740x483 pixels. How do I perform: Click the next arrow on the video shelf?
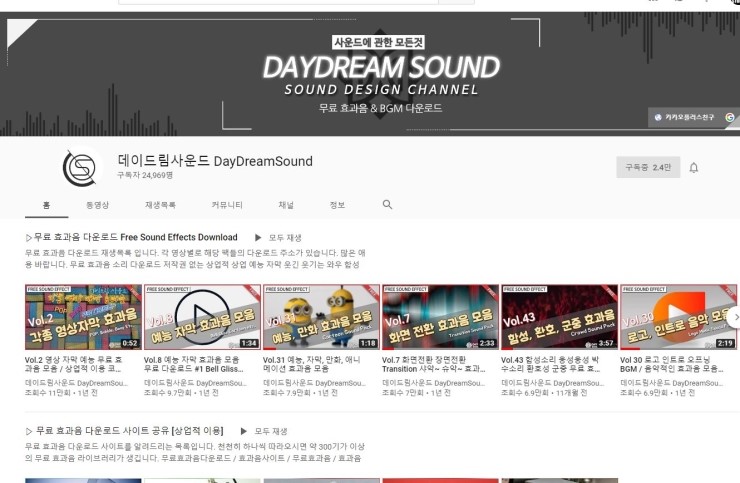[x=734, y=317]
